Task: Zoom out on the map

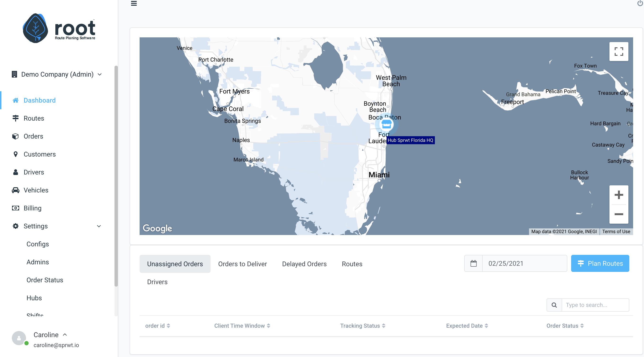Action: coord(618,214)
